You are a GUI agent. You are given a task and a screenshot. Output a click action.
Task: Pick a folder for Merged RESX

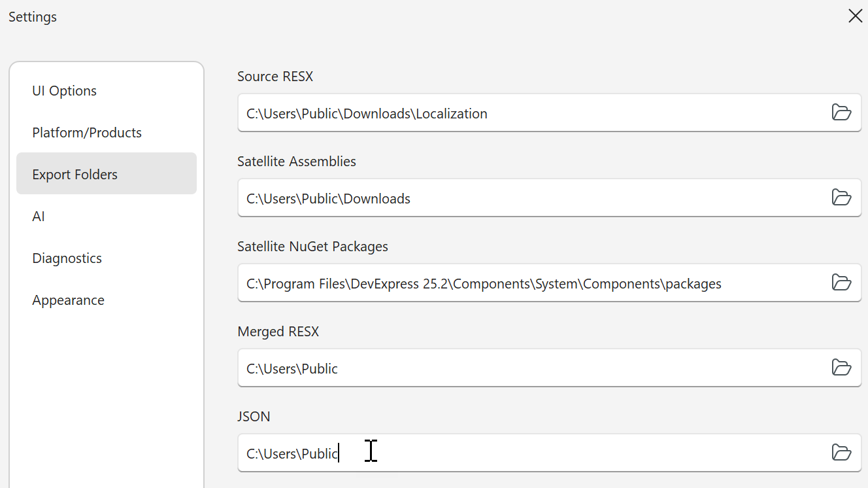841,368
